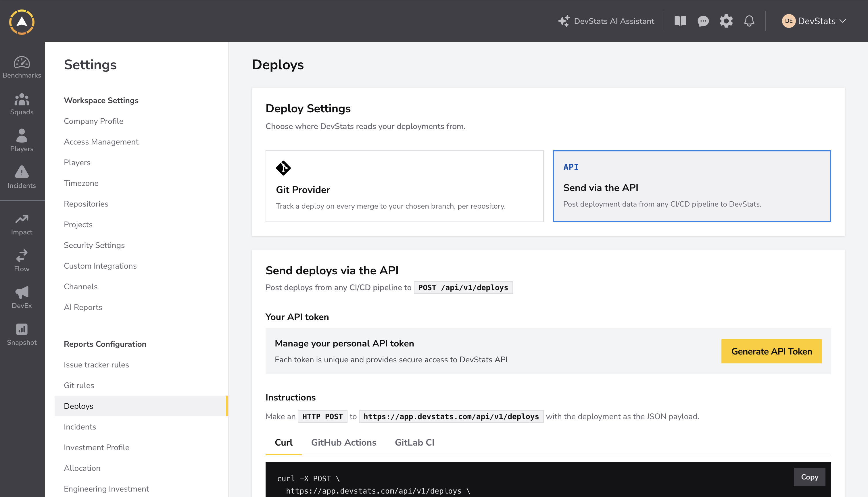Click the POST /api/v1/deploys code chip
Viewport: 868px width, 497px height.
[x=463, y=287]
